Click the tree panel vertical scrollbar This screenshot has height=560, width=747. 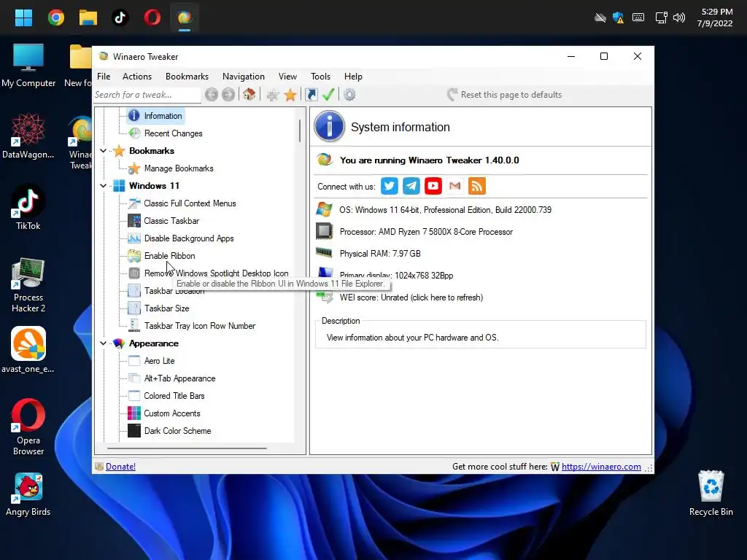coord(300,131)
